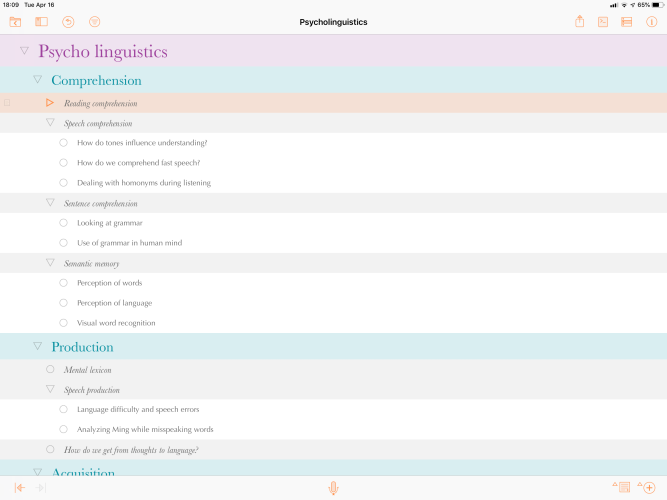Start dictation with the microphone icon
Screen dimensions: 667x500
334,488
